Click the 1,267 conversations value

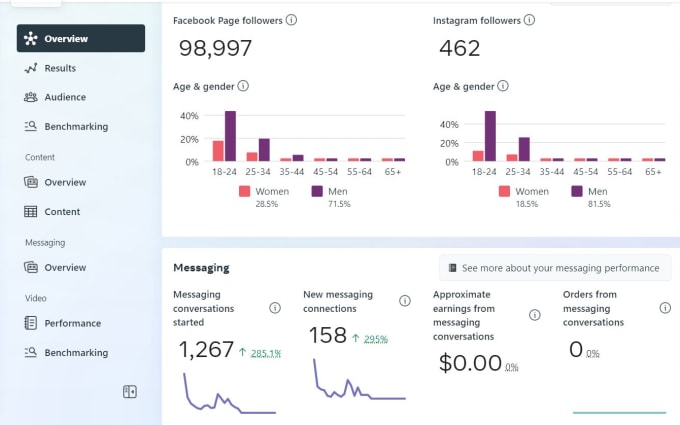[206, 350]
